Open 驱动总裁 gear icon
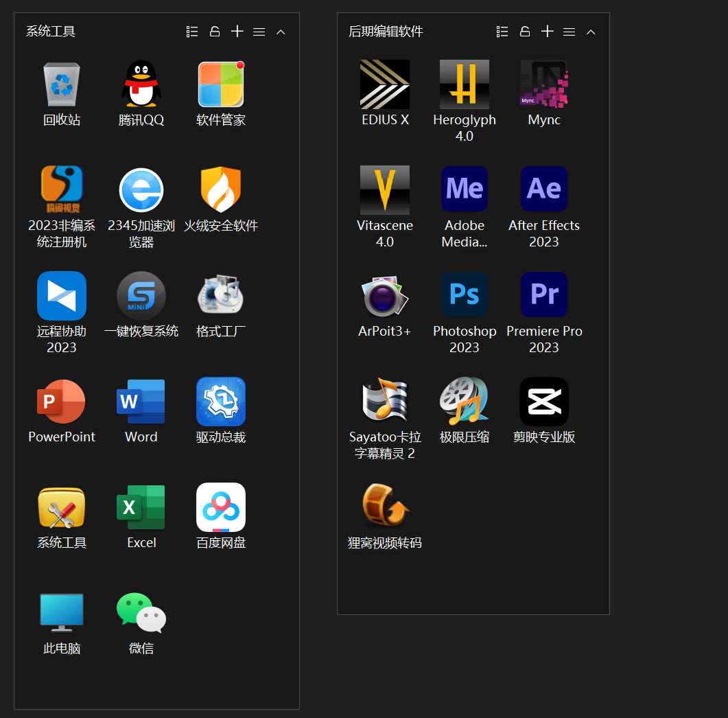This screenshot has width=728, height=718. (x=221, y=402)
